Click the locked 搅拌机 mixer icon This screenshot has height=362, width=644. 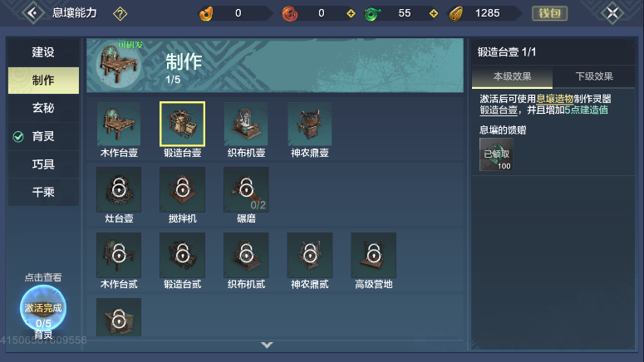click(x=182, y=189)
